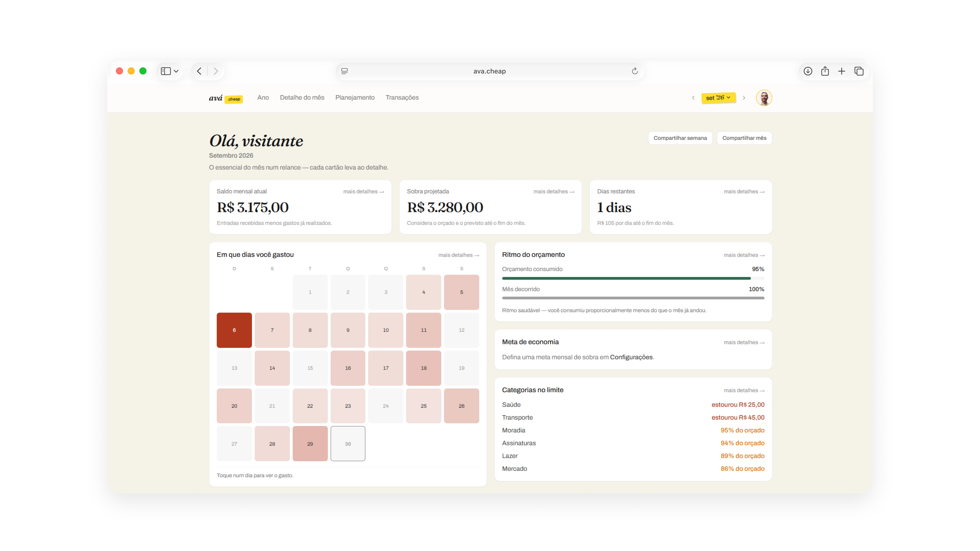This screenshot has width=980, height=551.
Task: Go back with the browser back arrow
Action: click(x=199, y=71)
